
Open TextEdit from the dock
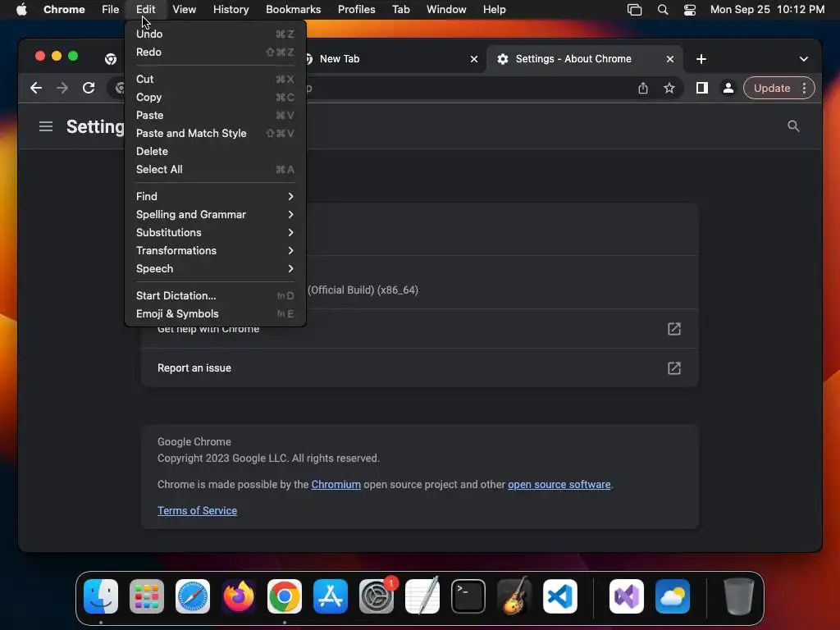coord(422,596)
